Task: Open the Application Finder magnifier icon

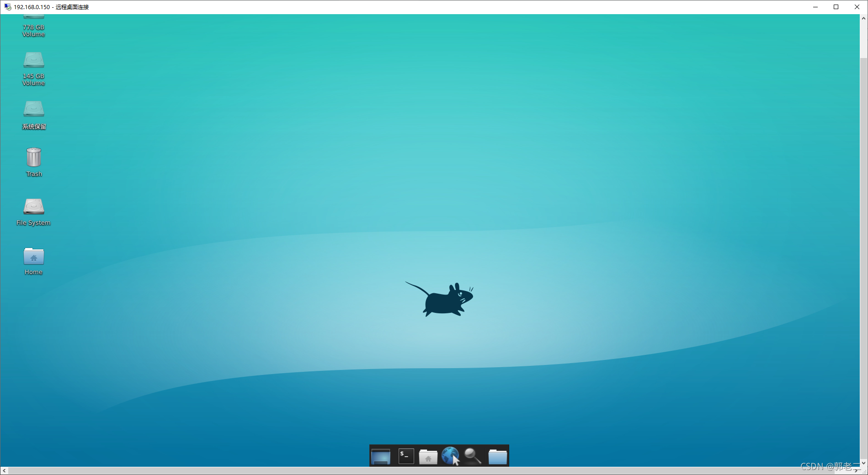Action: tap(473, 456)
